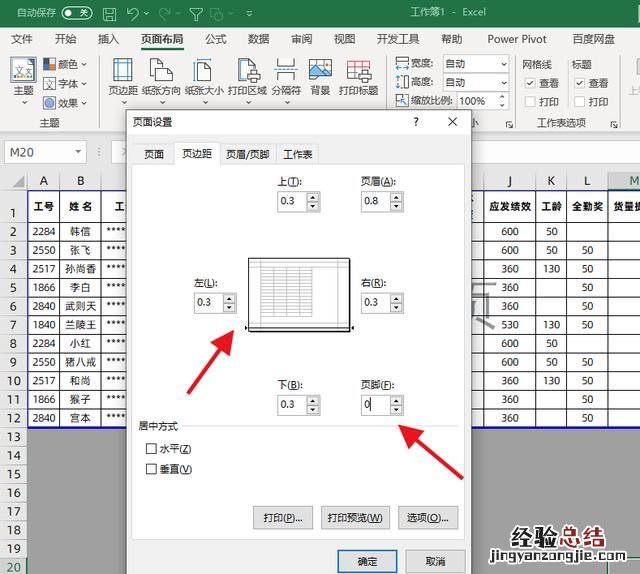
Task: Click the 打印预览 button
Action: [355, 518]
